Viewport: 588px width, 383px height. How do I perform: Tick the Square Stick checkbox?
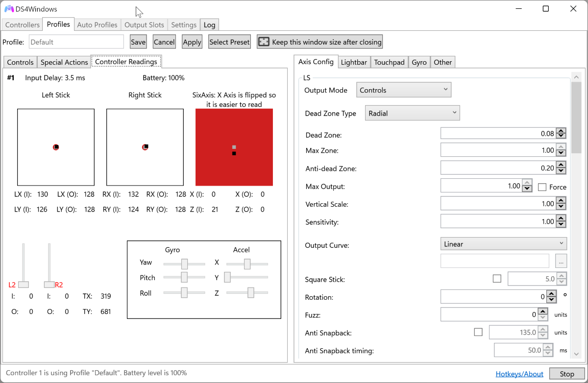(497, 279)
